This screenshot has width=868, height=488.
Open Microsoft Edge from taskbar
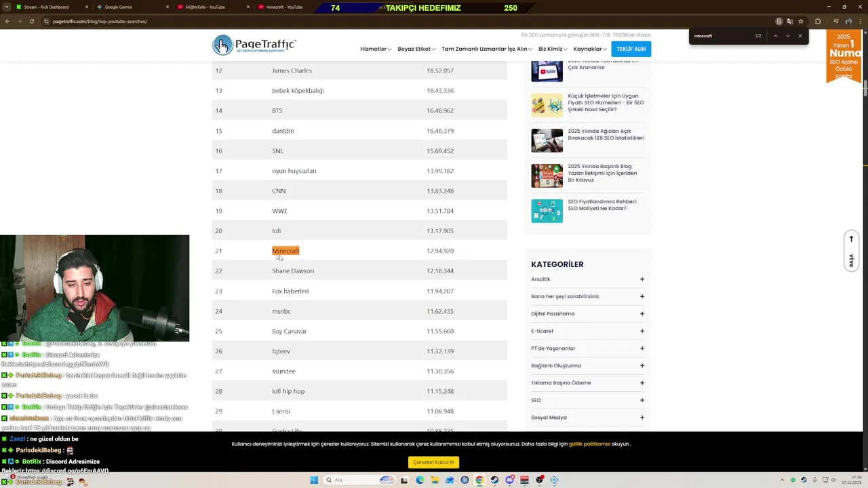[x=420, y=480]
